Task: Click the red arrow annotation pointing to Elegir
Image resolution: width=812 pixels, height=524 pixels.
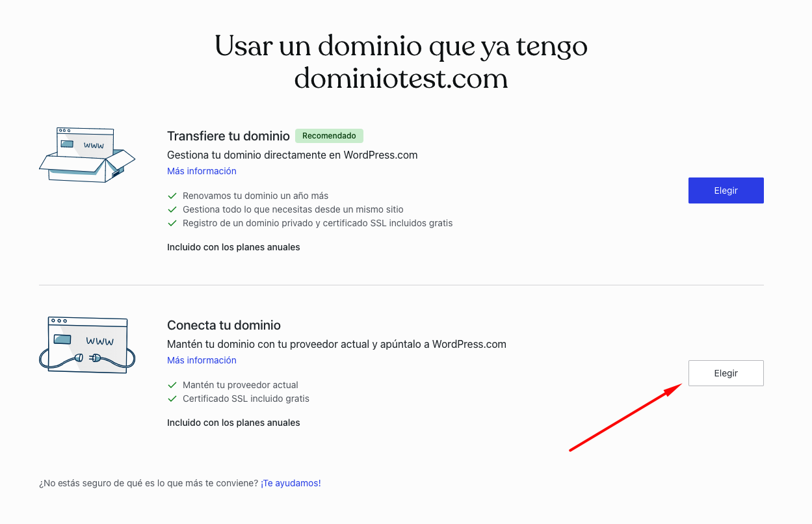Action: 624,417
